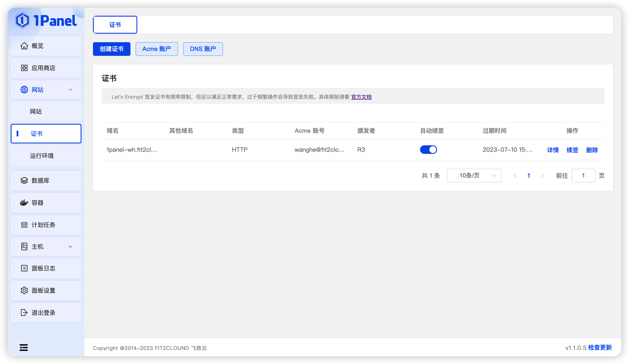The height and width of the screenshot is (364, 629).
Task: Open the Acme 账户 button
Action: coord(157,49)
